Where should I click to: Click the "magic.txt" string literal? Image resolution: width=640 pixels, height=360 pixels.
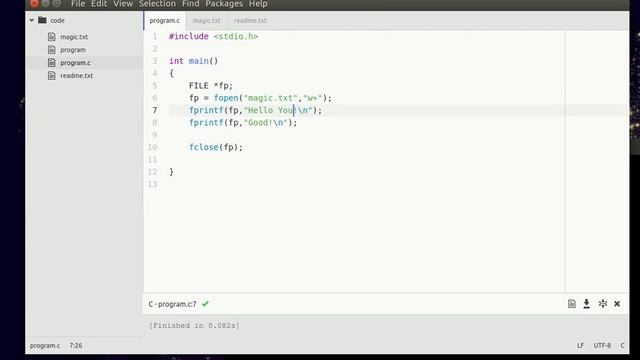tap(270, 98)
